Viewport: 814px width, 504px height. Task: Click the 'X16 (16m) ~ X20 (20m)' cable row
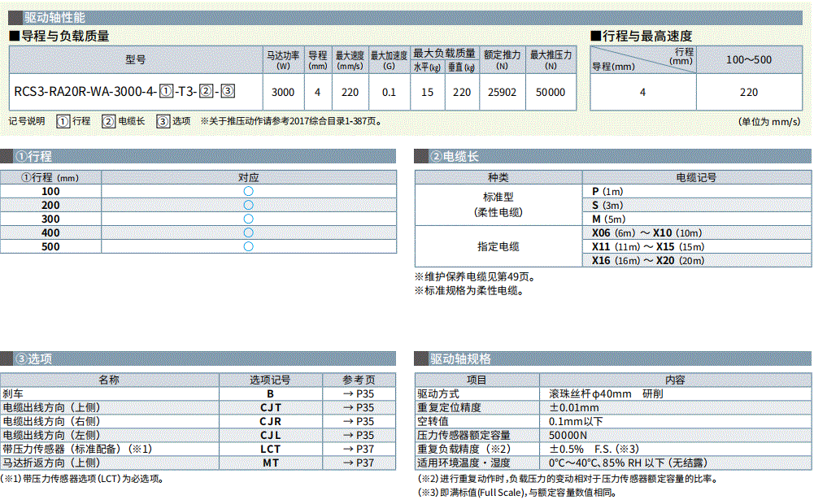pyautogui.click(x=648, y=261)
